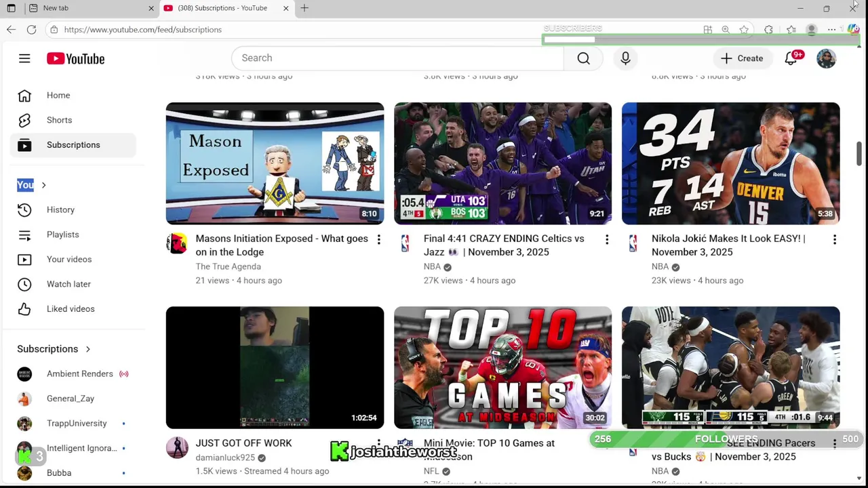The width and height of the screenshot is (868, 488).
Task: Open browser extensions icon
Action: [x=768, y=29]
